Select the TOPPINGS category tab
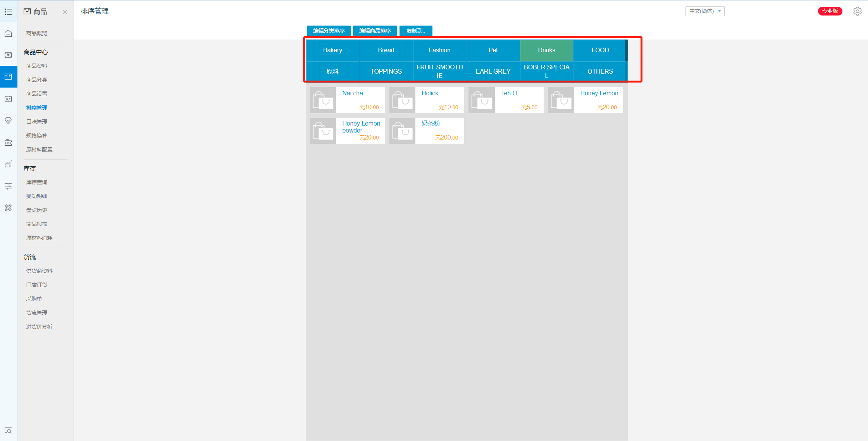 386,71
